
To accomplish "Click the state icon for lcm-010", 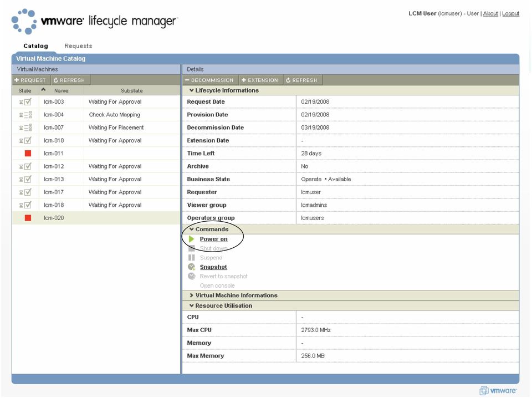I will click(x=25, y=140).
